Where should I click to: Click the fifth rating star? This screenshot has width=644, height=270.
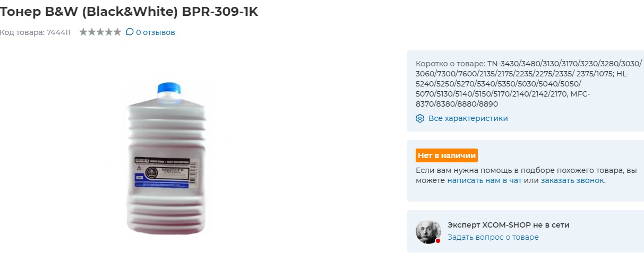tap(117, 32)
